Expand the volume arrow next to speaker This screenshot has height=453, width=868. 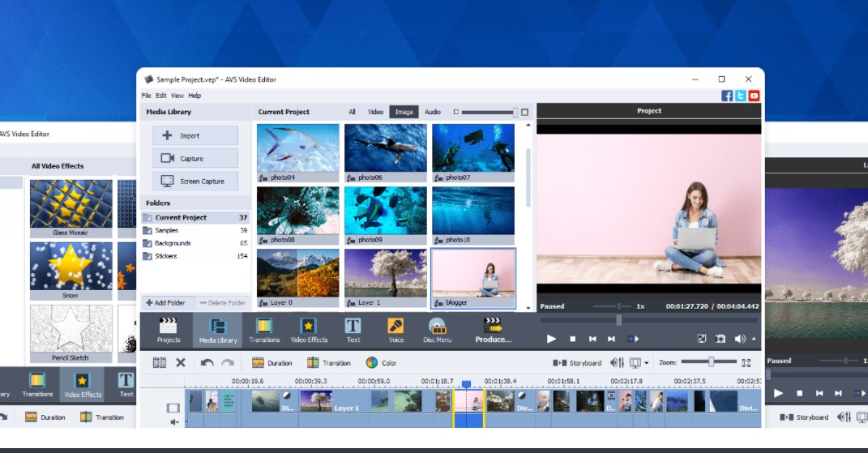tap(754, 339)
